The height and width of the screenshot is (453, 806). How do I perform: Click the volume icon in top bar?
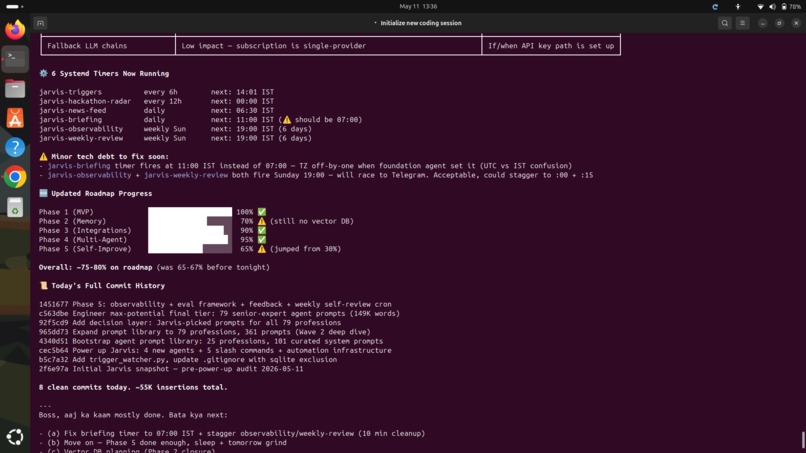(772, 7)
